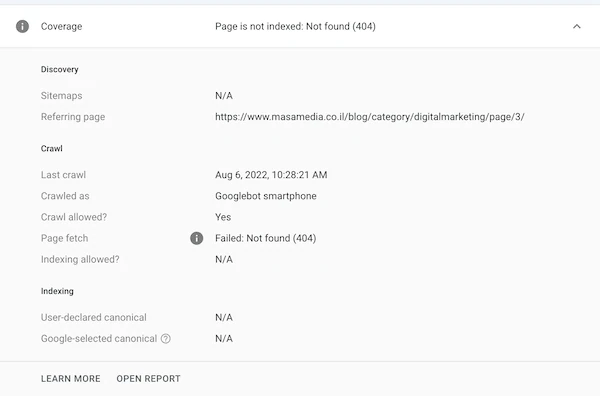The height and width of the screenshot is (396, 600).
Task: Click the 'Indexing allowed?' label
Action: tap(80, 259)
